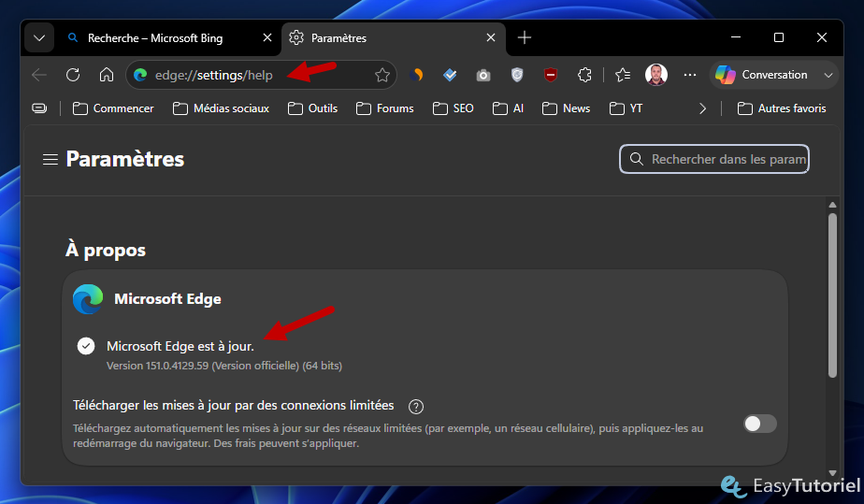Open the orange crescent extension icon
Viewport: 864px width, 504px height.
tap(416, 75)
